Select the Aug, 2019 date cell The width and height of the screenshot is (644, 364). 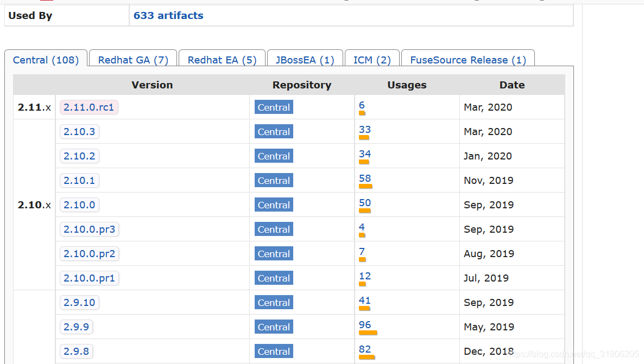pyautogui.click(x=489, y=254)
